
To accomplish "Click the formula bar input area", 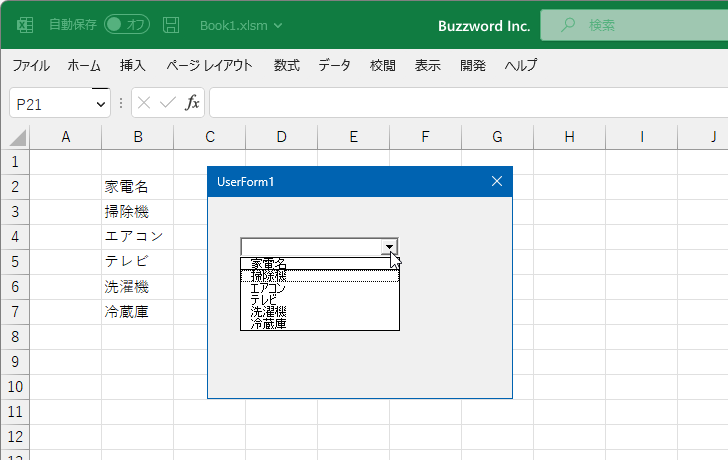I will [x=468, y=103].
